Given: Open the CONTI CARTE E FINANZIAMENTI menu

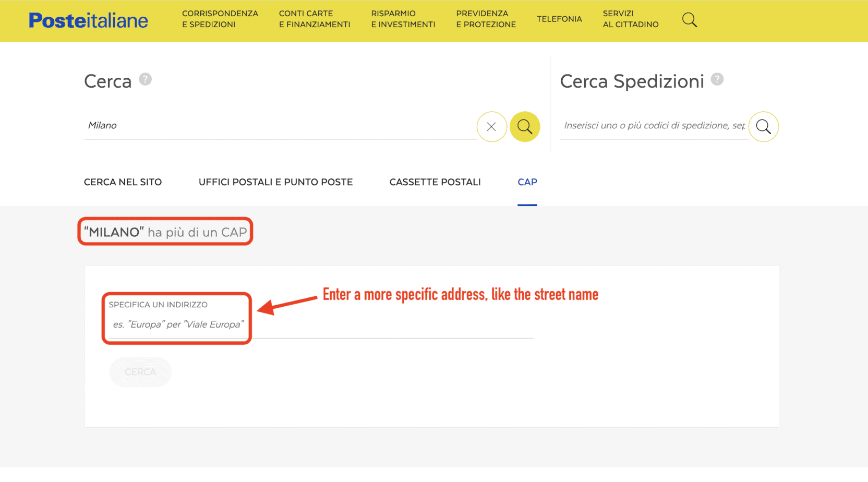Looking at the screenshot, I should (x=314, y=19).
